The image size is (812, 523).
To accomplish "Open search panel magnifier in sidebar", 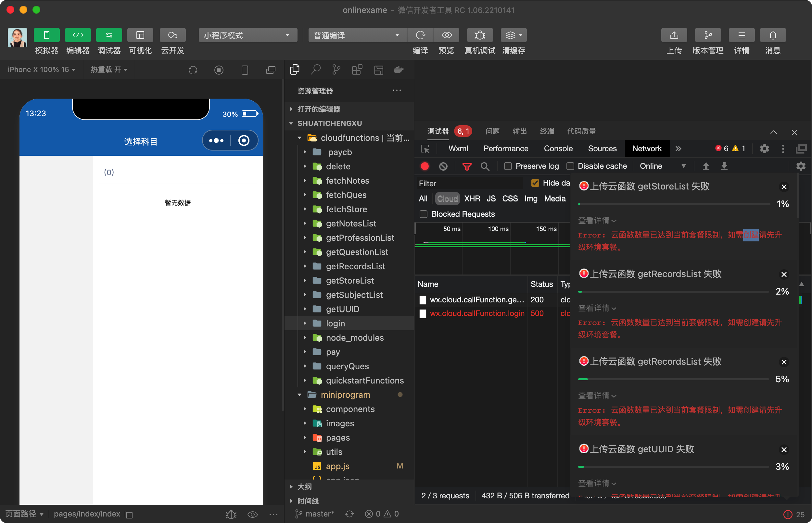I will tap(315, 70).
